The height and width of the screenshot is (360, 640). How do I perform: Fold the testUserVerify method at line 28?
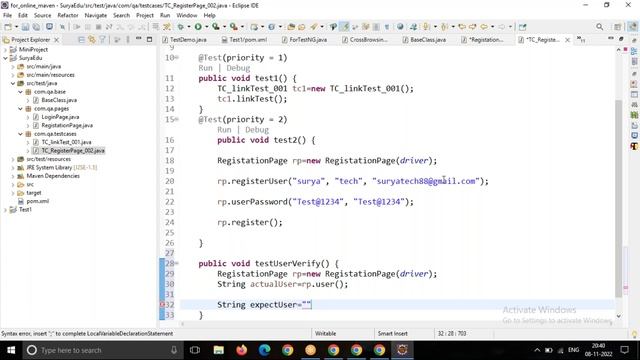pos(177,263)
